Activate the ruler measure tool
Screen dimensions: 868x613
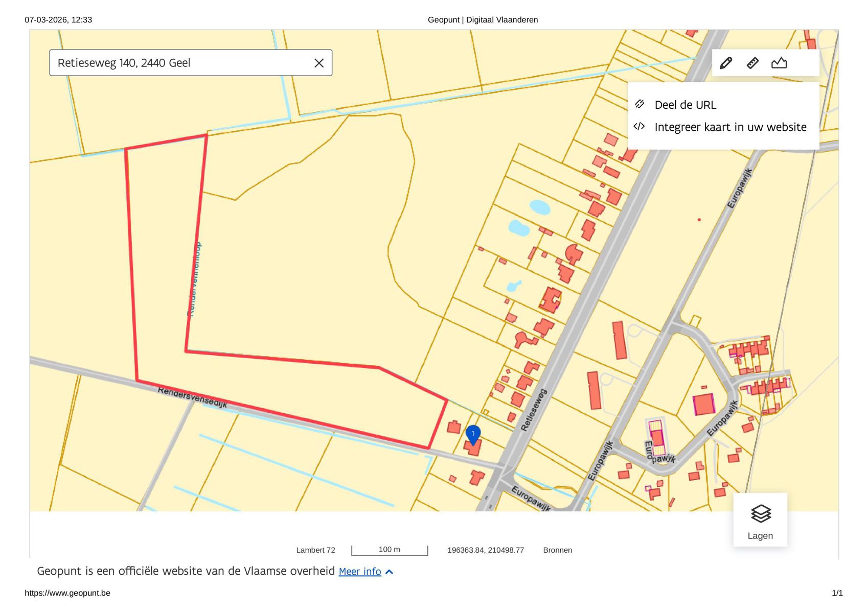tap(752, 63)
